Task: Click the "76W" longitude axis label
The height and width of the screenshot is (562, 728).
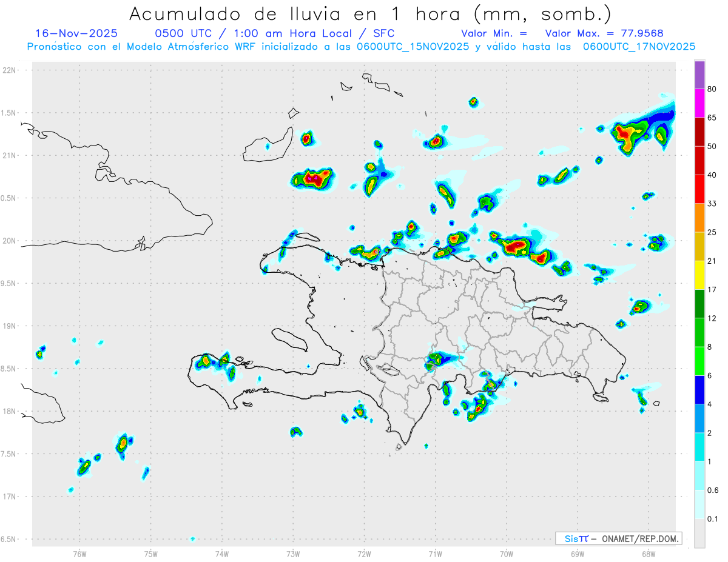Action: [79, 554]
